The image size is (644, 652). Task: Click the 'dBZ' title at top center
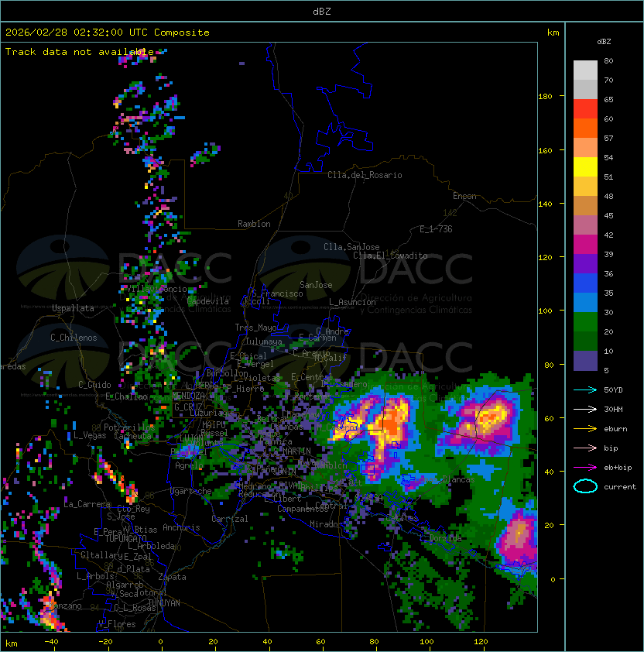pos(322,11)
